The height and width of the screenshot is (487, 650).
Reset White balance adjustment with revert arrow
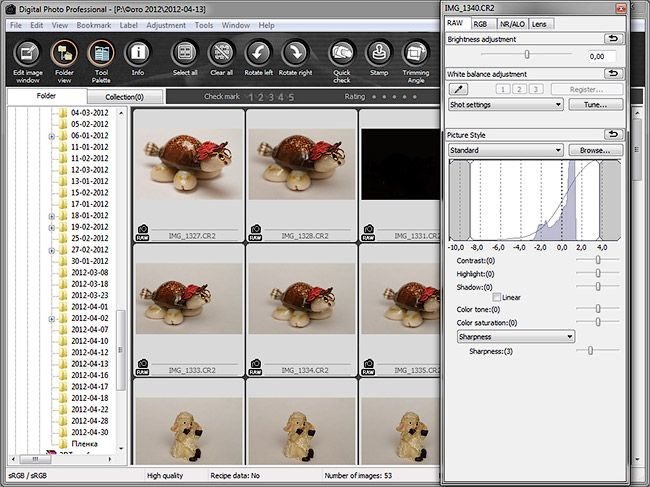tap(614, 74)
